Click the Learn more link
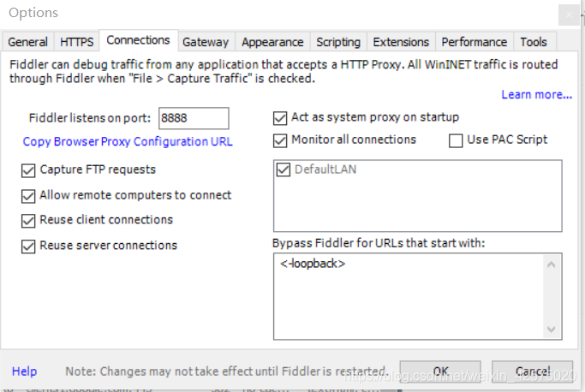 point(536,94)
